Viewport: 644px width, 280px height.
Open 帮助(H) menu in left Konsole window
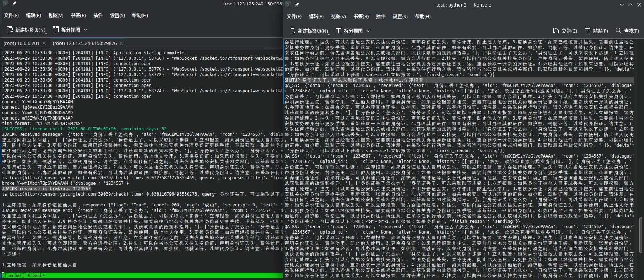point(140,15)
